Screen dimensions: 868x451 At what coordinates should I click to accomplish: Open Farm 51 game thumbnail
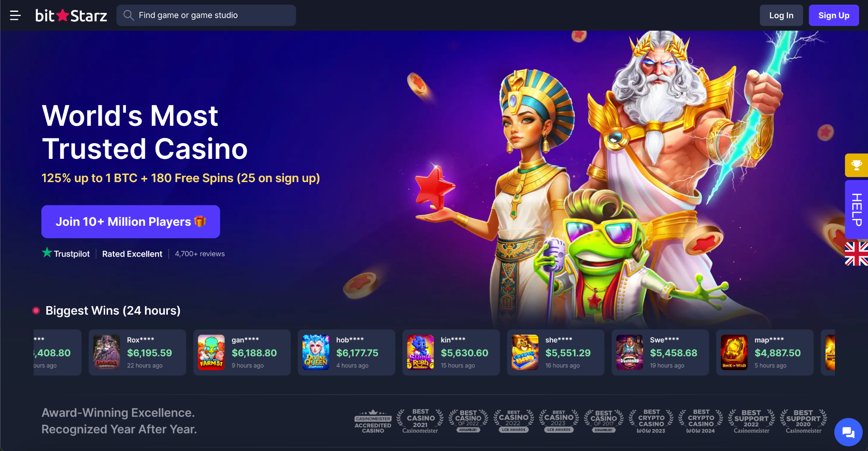click(211, 352)
